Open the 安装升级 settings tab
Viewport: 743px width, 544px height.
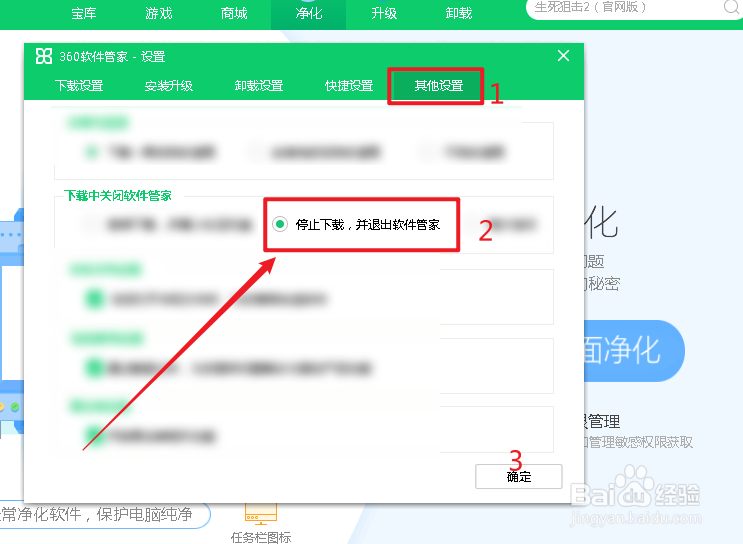(x=169, y=86)
